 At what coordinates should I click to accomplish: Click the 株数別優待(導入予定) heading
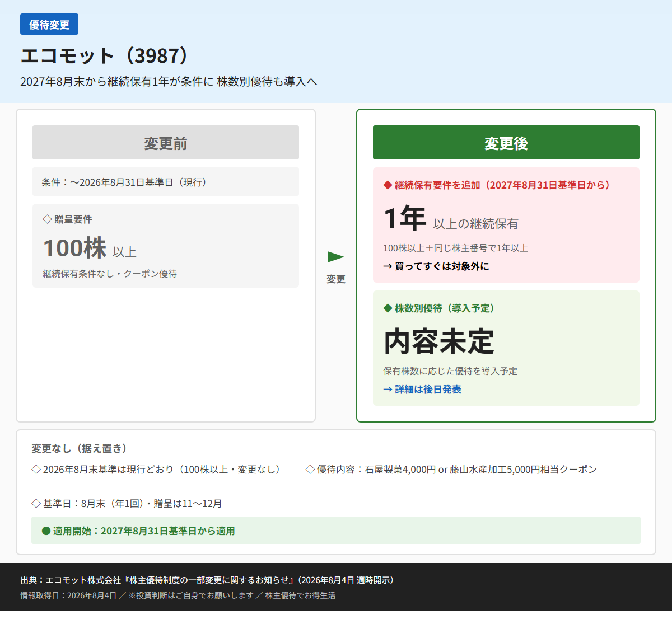[x=440, y=308]
